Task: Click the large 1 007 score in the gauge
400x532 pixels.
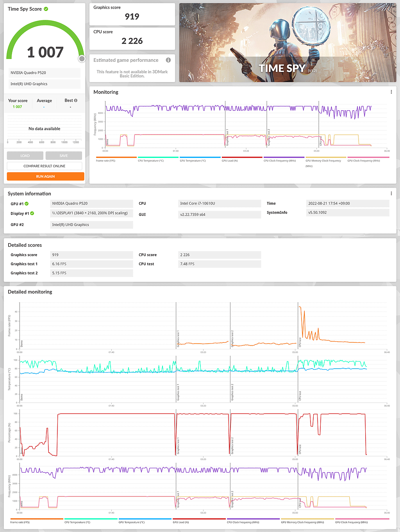Action: click(45, 52)
